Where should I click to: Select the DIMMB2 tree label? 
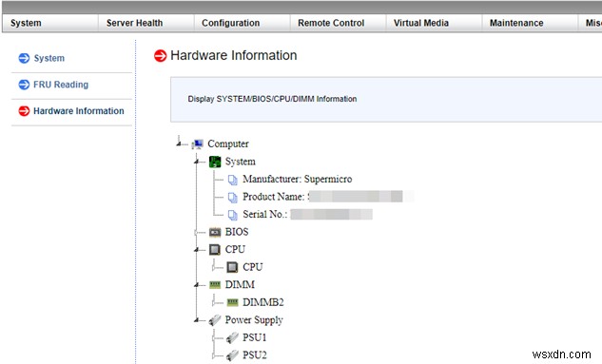pyautogui.click(x=263, y=302)
